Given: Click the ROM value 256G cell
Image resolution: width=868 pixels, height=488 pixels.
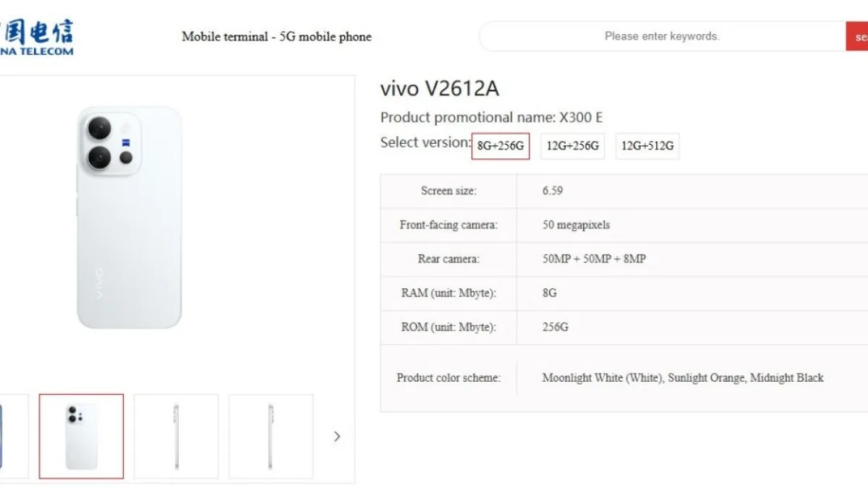Looking at the screenshot, I should (x=693, y=328).
